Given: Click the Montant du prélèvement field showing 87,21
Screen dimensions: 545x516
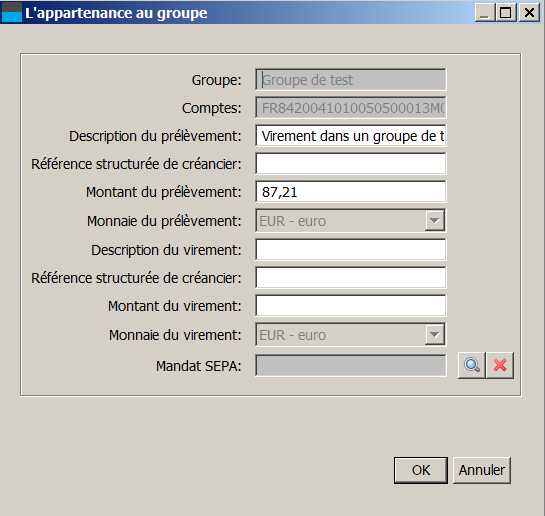Looking at the screenshot, I should click(351, 192).
